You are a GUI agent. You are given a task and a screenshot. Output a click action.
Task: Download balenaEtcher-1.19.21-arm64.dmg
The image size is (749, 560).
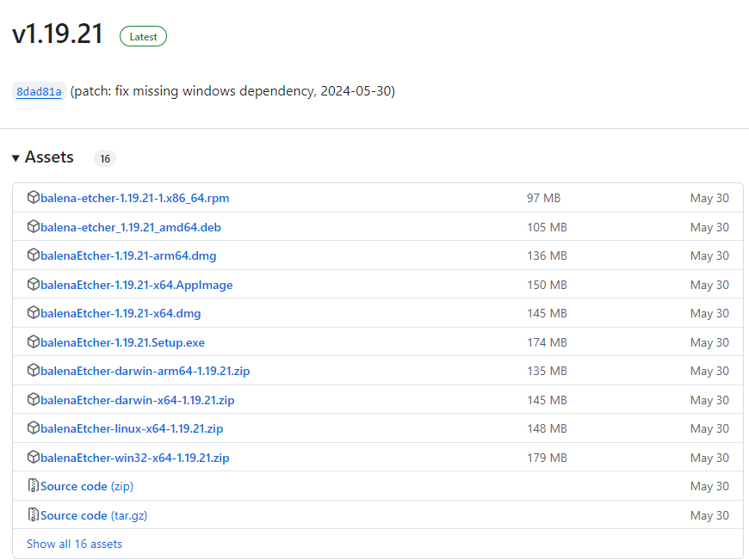point(128,255)
